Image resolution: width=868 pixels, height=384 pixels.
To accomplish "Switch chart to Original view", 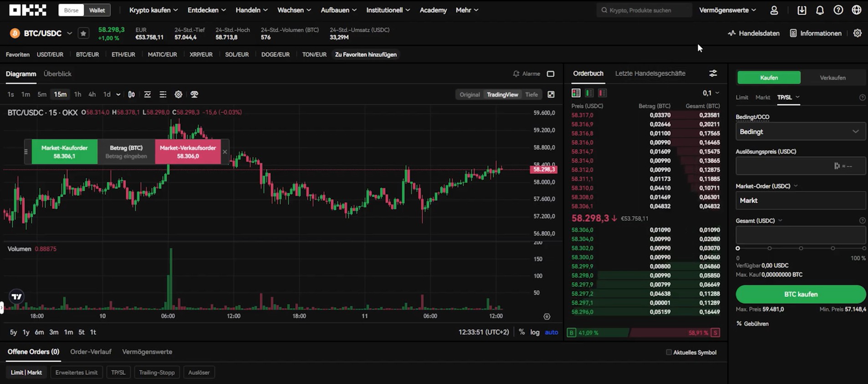I will point(470,94).
